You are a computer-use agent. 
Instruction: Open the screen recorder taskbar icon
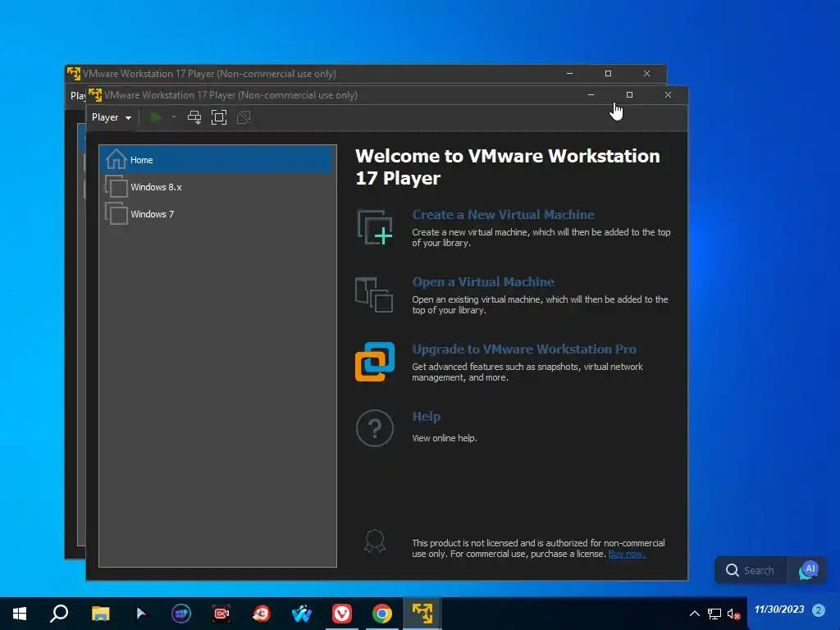click(221, 614)
